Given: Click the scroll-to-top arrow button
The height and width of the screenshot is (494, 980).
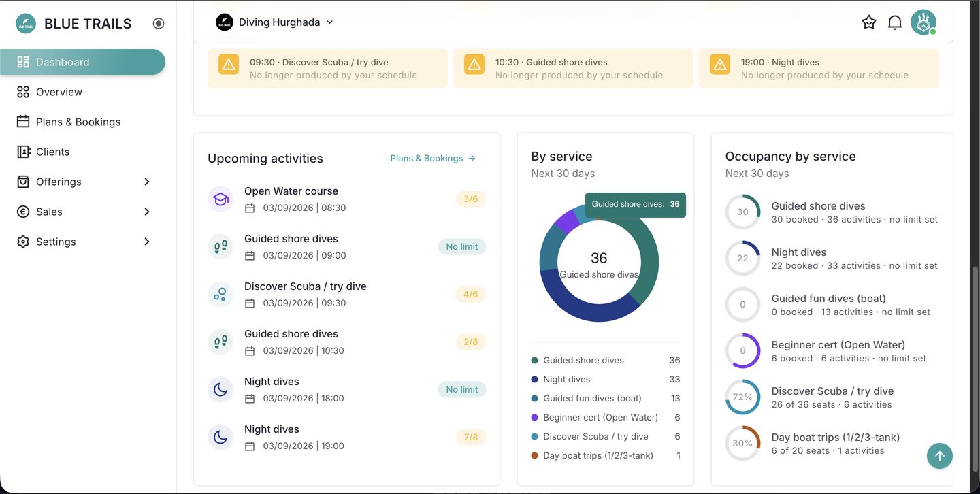Looking at the screenshot, I should coord(940,456).
